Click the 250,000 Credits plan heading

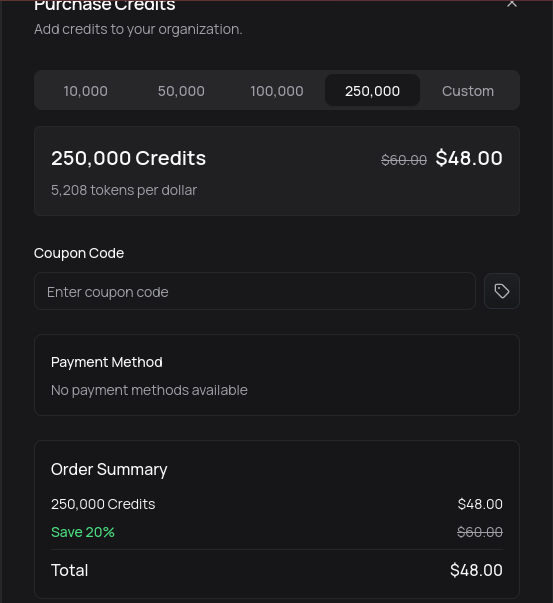[128, 158]
